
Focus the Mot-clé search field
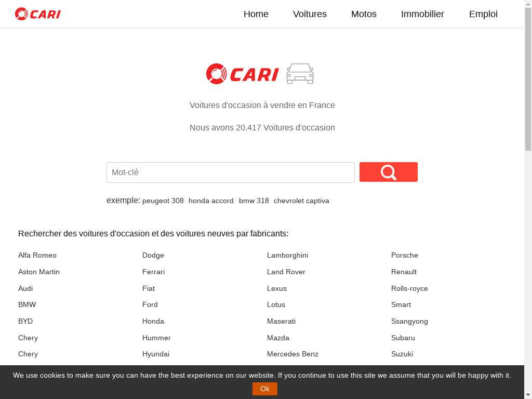point(230,172)
